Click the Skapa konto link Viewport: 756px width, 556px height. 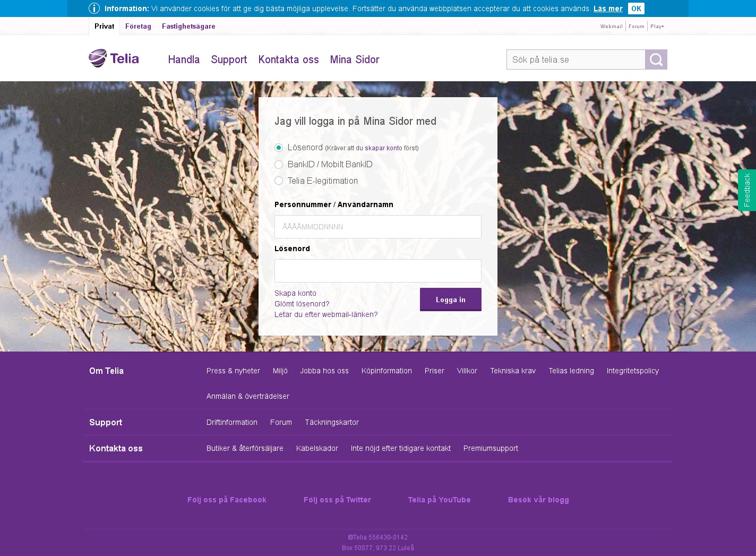coord(295,293)
